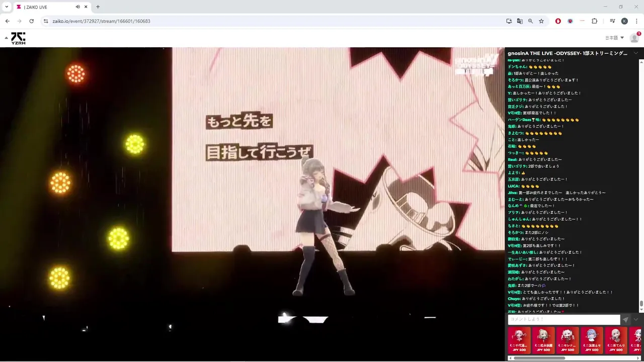
Task: Select the ミニ松永依織 JPY 500 gift
Action: click(543, 340)
